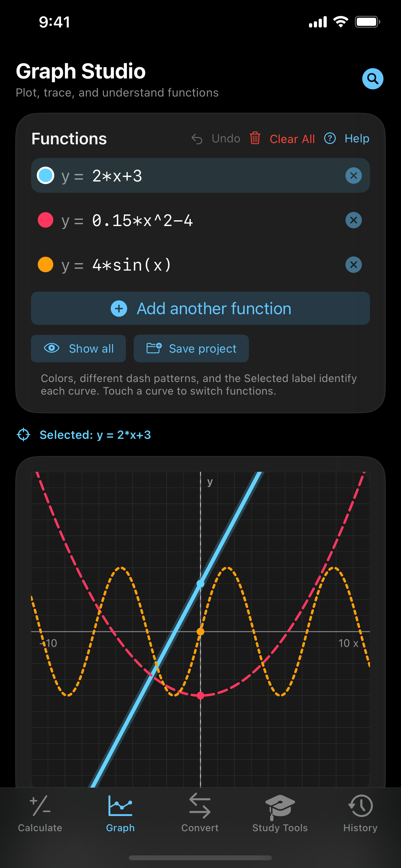401x868 pixels.
Task: Select the blue color swatch for 2*x+3
Action: click(46, 175)
